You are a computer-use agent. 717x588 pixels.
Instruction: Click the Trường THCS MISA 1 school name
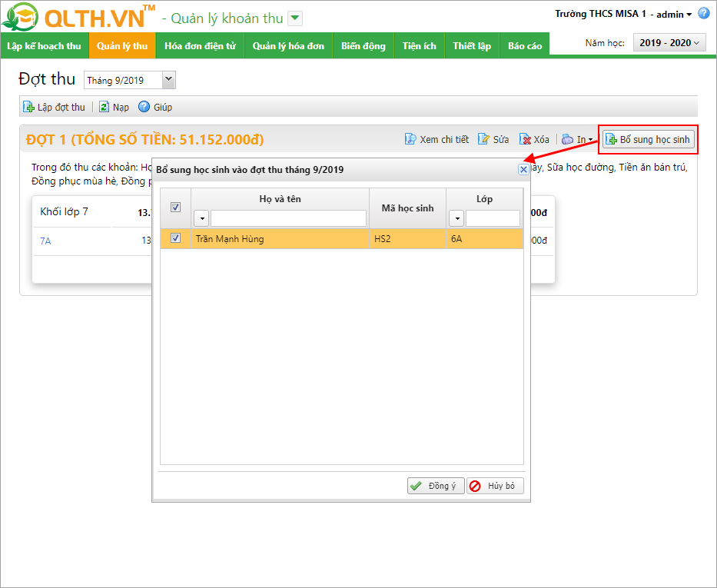(601, 14)
